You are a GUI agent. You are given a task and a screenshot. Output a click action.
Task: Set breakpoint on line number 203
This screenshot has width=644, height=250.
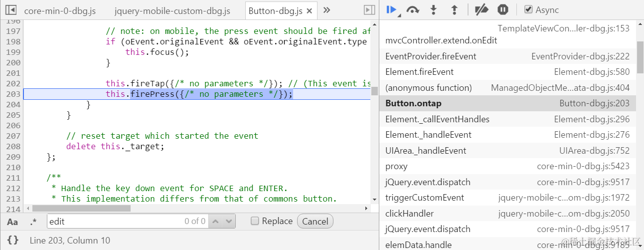coord(14,94)
